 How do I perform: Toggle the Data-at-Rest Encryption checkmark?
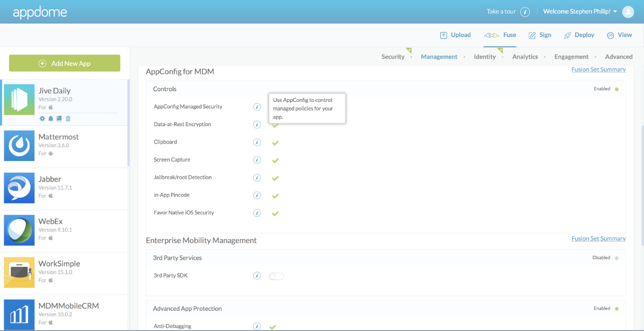point(275,125)
